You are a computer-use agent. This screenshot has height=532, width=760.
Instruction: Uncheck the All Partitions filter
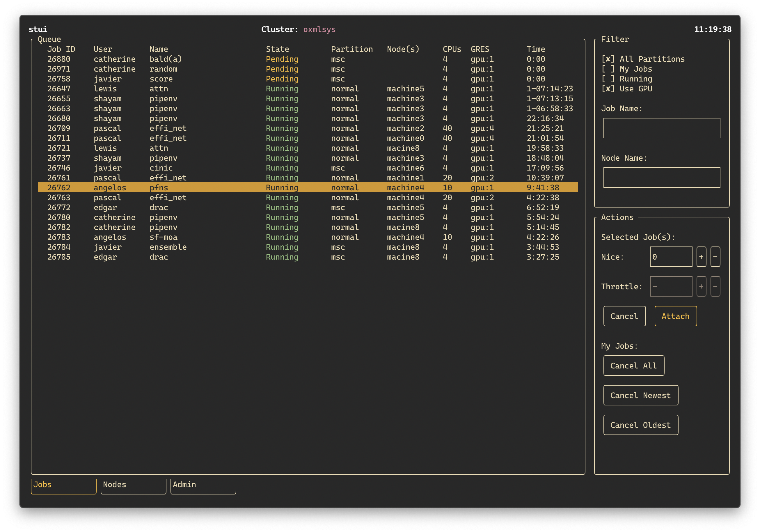pyautogui.click(x=609, y=59)
